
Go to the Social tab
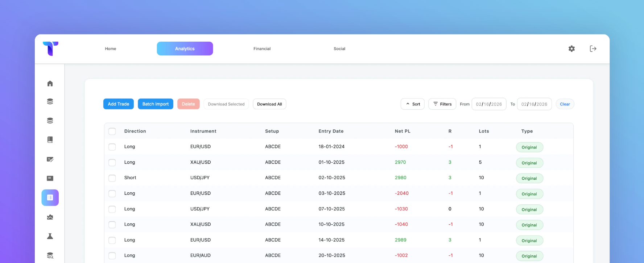click(339, 49)
